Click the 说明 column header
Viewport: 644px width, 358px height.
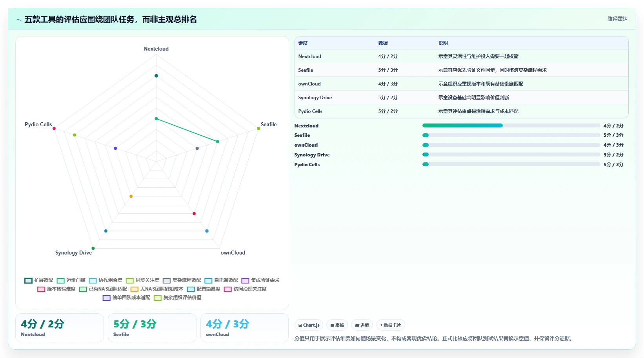pyautogui.click(x=443, y=43)
